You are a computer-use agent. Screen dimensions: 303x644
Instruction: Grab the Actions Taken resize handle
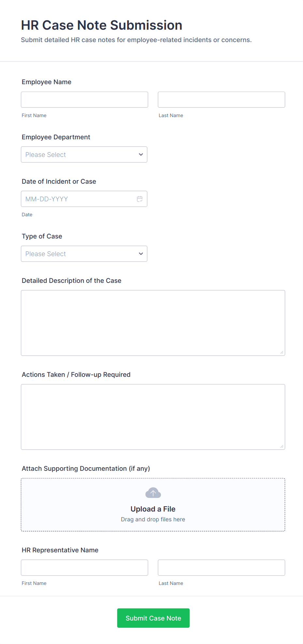282,446
